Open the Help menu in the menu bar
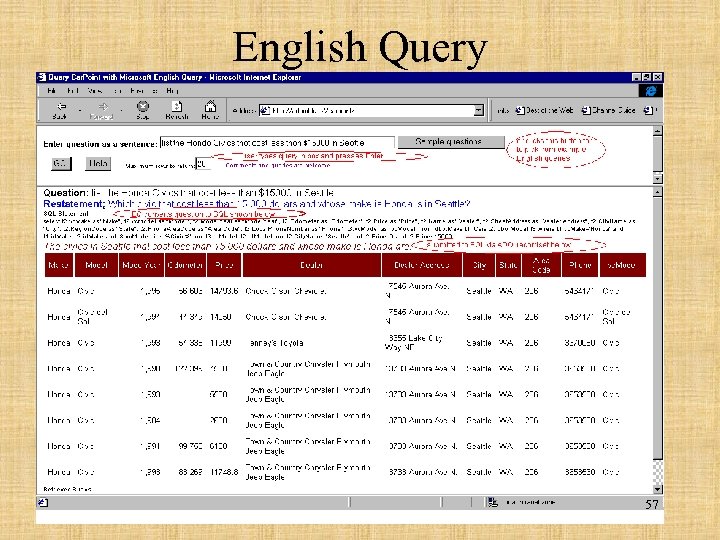 click(172, 91)
